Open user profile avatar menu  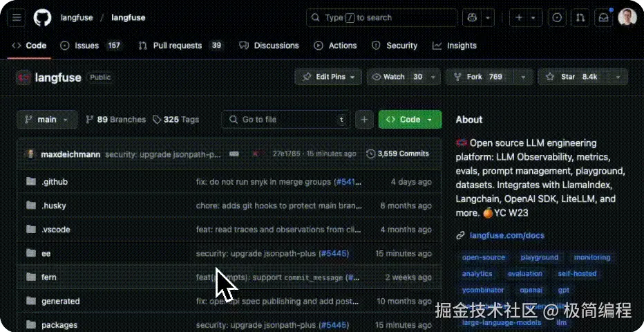627,18
